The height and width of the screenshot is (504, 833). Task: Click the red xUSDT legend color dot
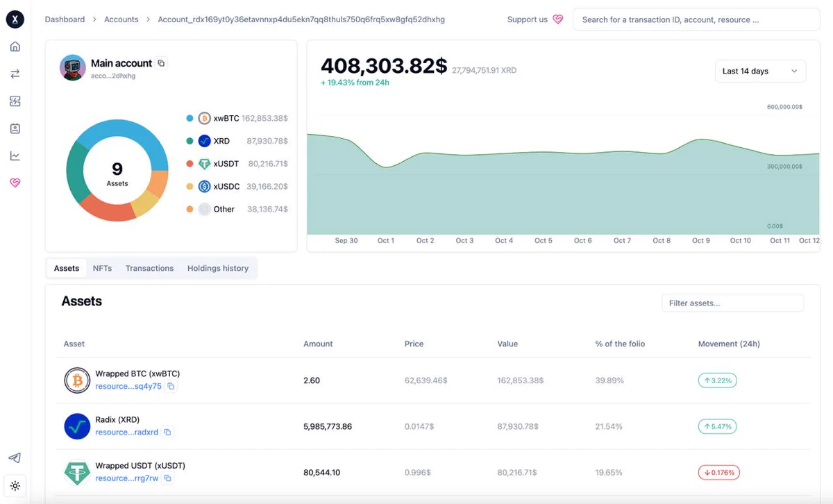click(x=190, y=164)
